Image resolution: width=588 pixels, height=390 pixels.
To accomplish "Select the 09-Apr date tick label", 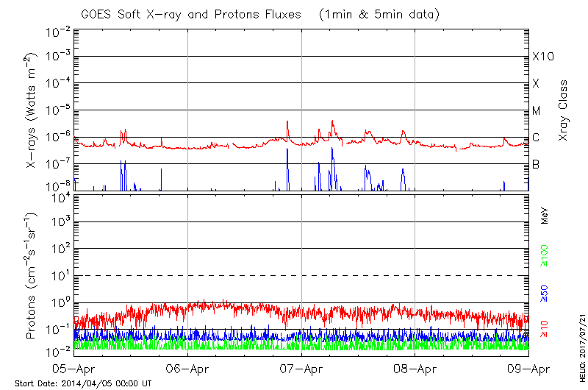I will (528, 367).
